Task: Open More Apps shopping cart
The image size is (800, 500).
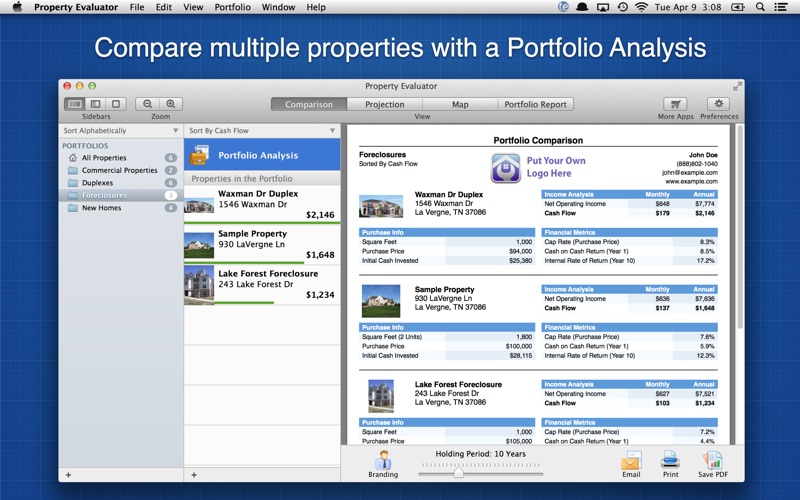Action: (676, 104)
